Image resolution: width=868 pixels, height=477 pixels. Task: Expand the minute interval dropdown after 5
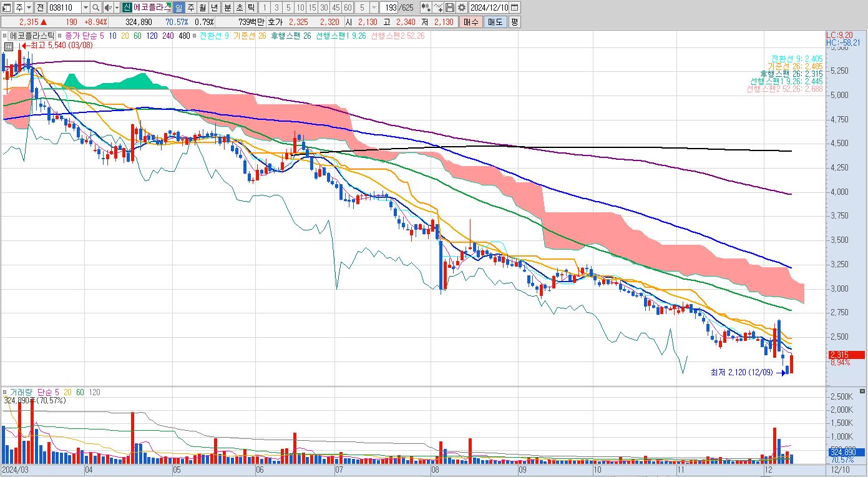point(374,7)
